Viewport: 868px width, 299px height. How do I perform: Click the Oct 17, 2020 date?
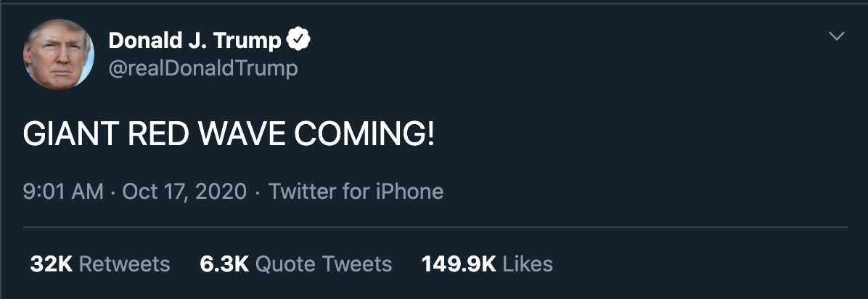[x=184, y=192]
